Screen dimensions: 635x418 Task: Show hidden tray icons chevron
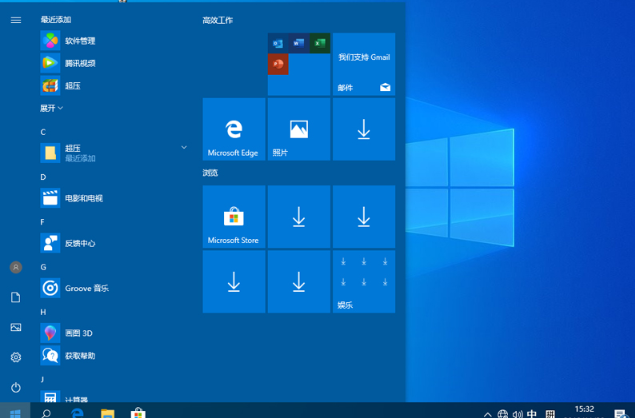pos(488,414)
